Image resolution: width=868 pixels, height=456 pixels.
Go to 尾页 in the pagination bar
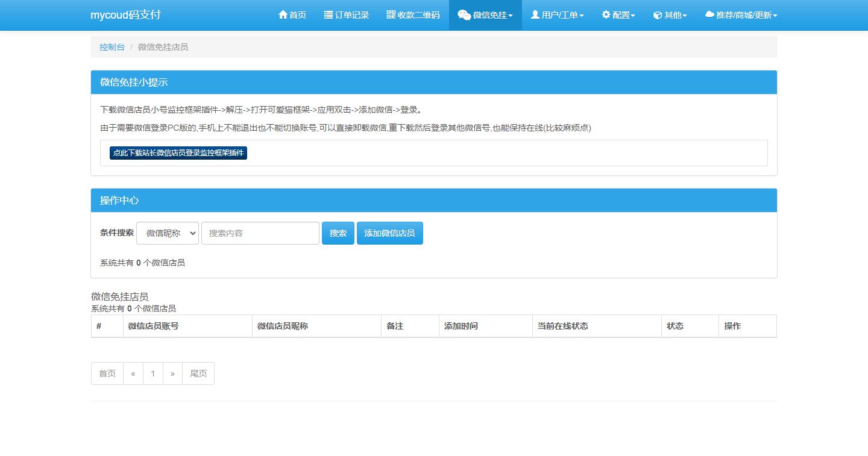[x=198, y=373]
